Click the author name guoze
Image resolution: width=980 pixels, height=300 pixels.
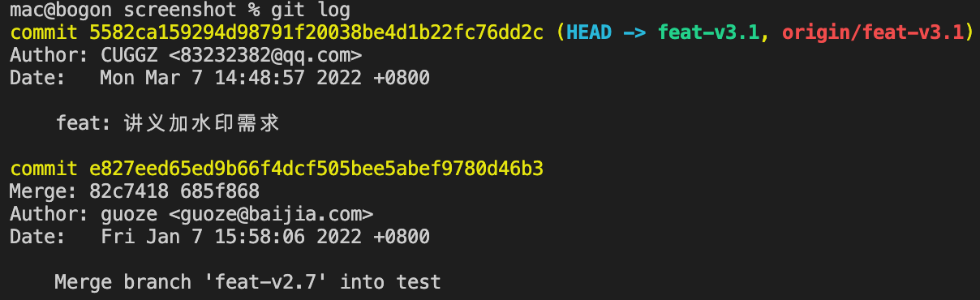tap(129, 214)
